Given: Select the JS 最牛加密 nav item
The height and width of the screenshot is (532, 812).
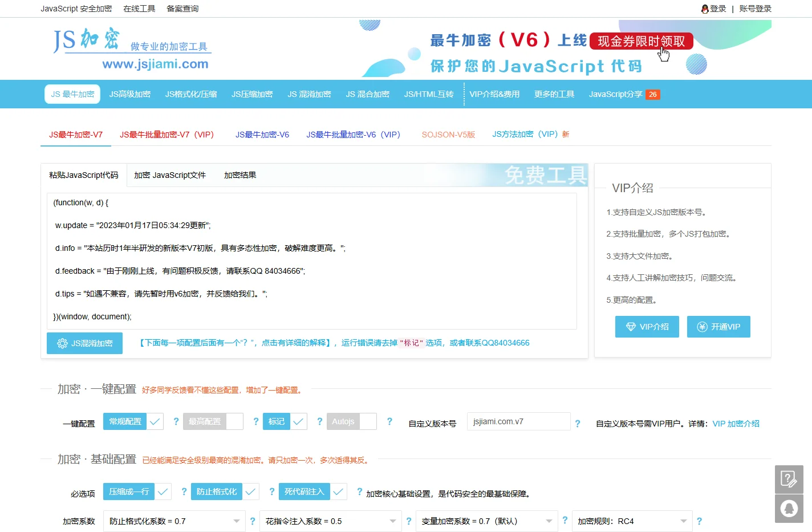Looking at the screenshot, I should 72,94.
